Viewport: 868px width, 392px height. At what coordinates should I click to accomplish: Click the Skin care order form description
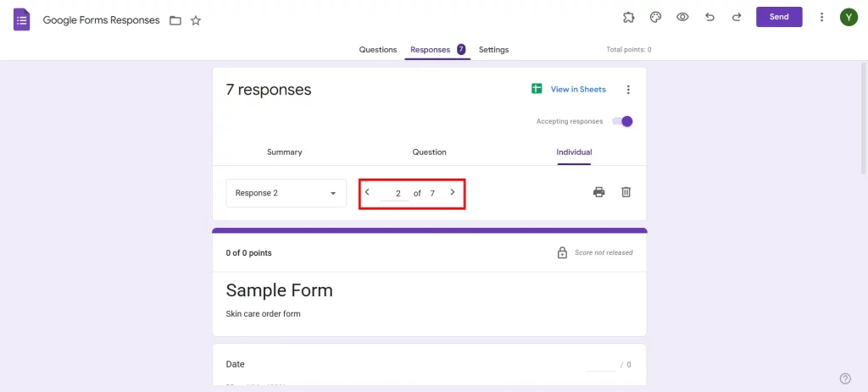pos(263,314)
